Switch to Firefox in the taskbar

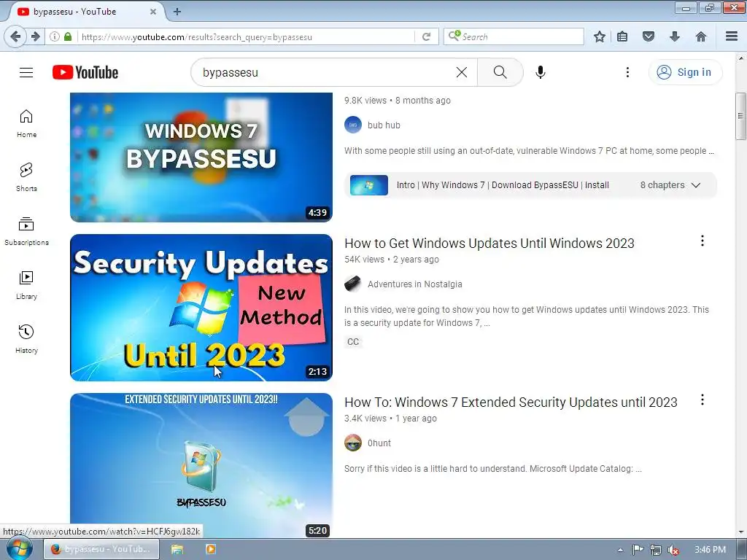(101, 550)
